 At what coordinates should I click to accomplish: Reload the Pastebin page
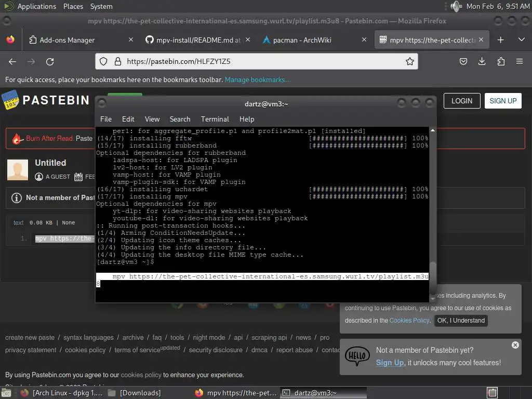pos(50,61)
